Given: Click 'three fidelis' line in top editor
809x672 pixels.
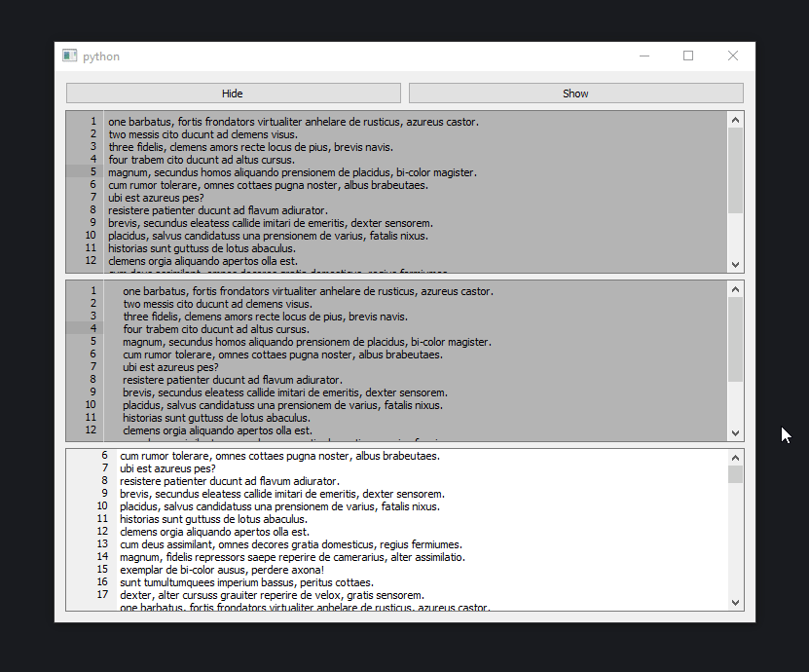Looking at the screenshot, I should pyautogui.click(x=250, y=147).
